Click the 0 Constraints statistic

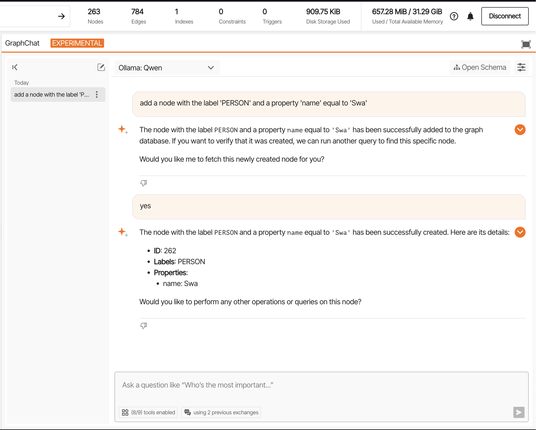[x=232, y=16]
